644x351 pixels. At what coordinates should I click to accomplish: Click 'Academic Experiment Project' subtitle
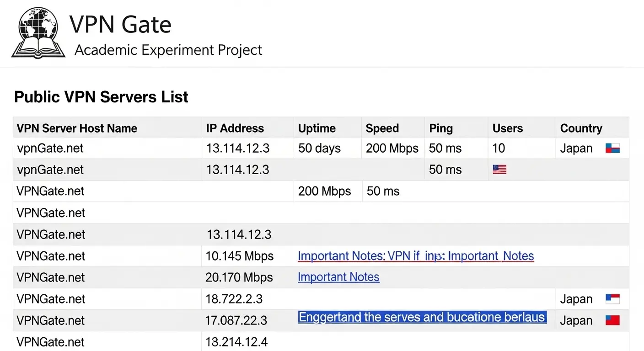168,50
